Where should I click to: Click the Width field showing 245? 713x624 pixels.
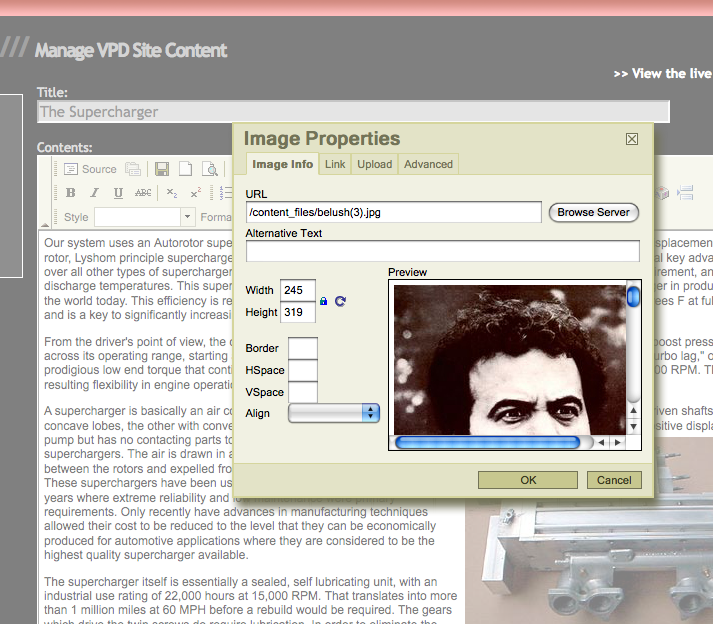298,290
